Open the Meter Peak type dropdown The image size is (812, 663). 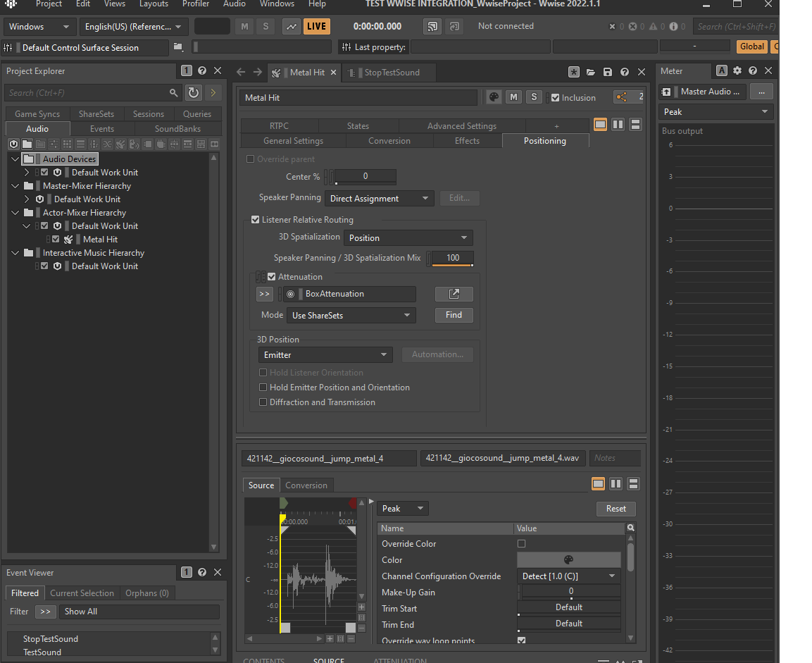pyautogui.click(x=716, y=112)
